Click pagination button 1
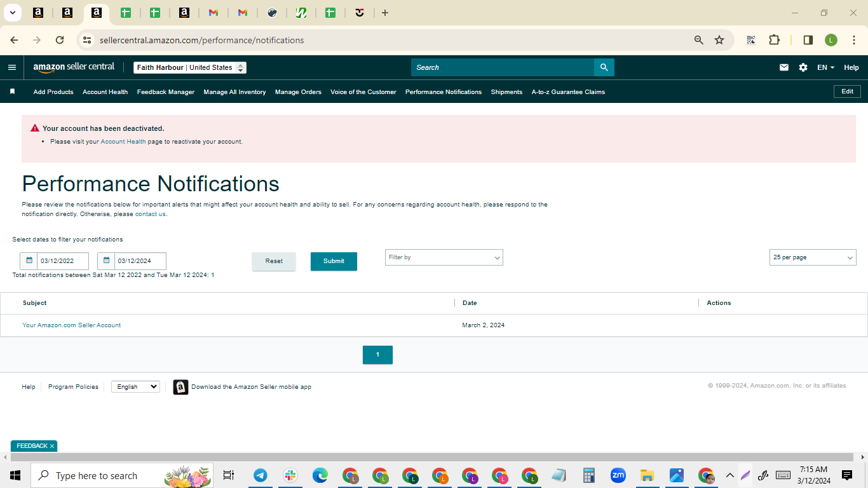 pyautogui.click(x=377, y=355)
